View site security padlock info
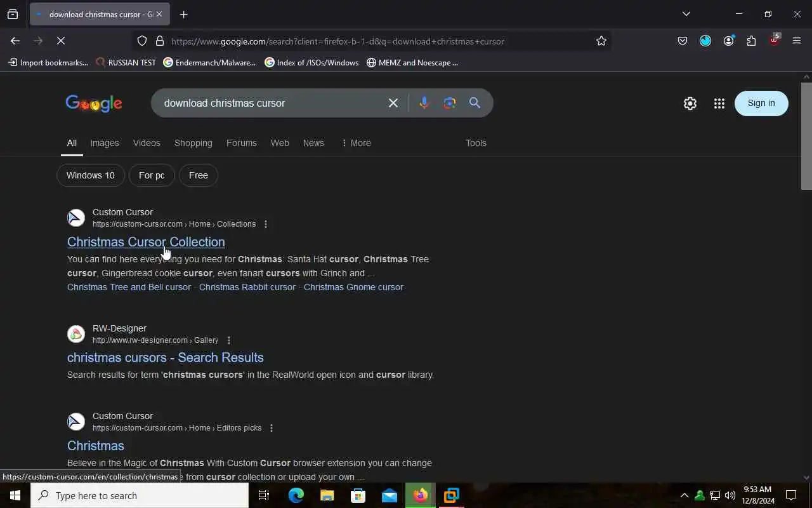 (159, 41)
